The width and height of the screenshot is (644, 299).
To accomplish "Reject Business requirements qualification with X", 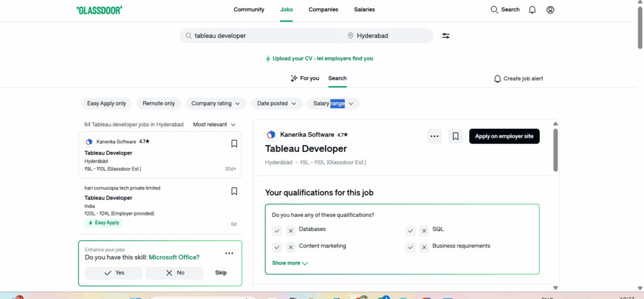I will point(424,247).
